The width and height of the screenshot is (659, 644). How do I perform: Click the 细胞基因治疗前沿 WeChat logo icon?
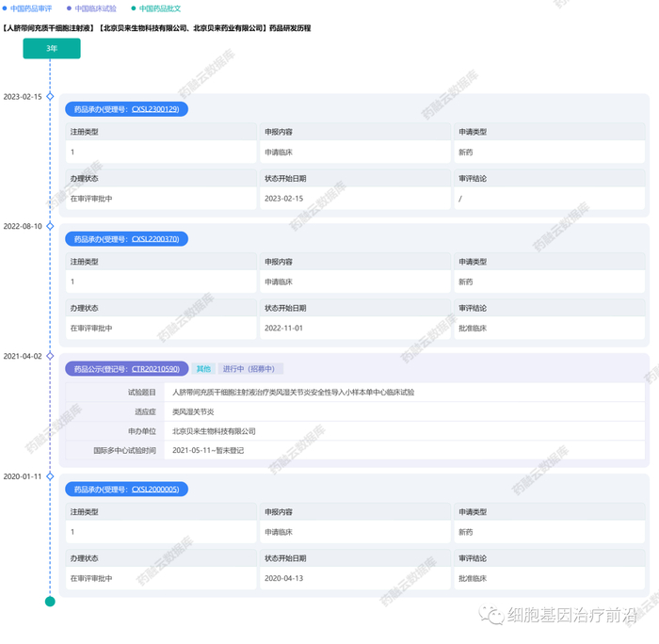coord(490,615)
